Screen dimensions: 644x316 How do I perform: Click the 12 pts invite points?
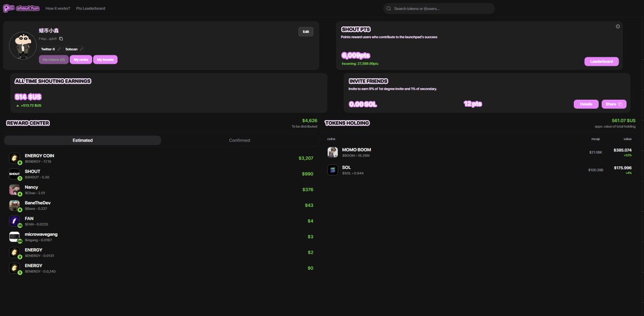pos(473,104)
